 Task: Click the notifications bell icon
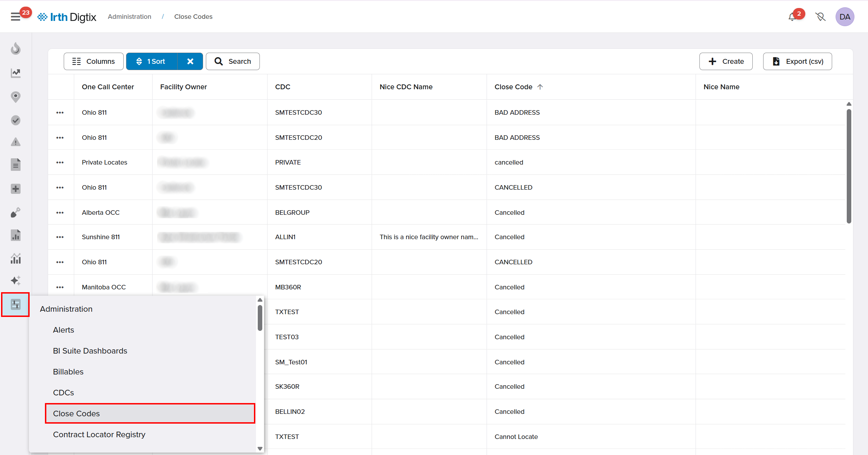(x=792, y=17)
